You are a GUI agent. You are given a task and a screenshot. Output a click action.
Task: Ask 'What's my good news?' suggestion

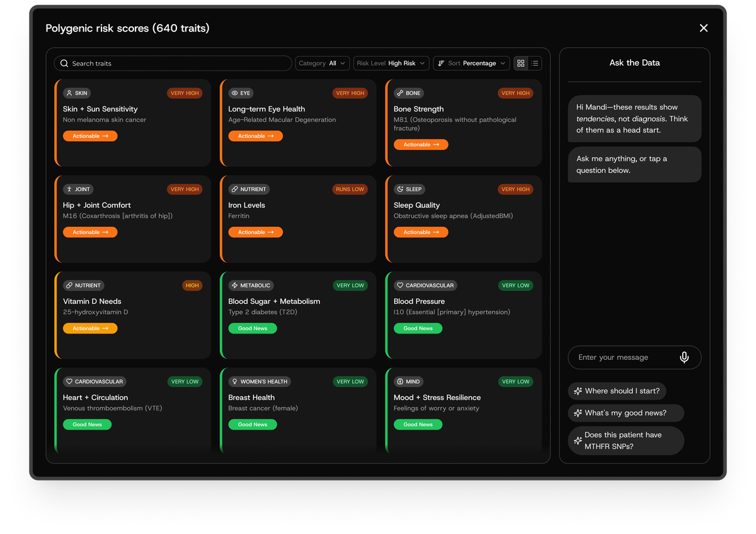(626, 413)
